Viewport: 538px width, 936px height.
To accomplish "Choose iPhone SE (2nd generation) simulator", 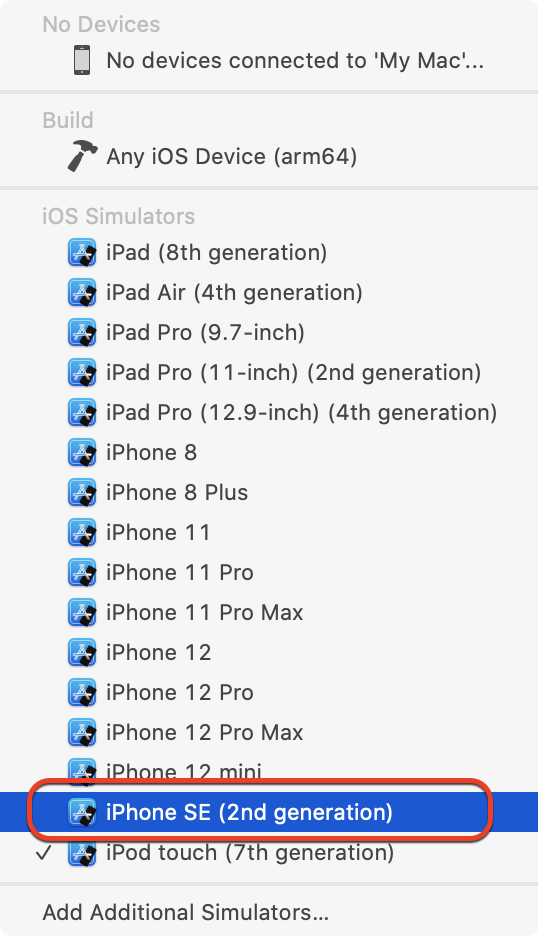I will click(269, 812).
